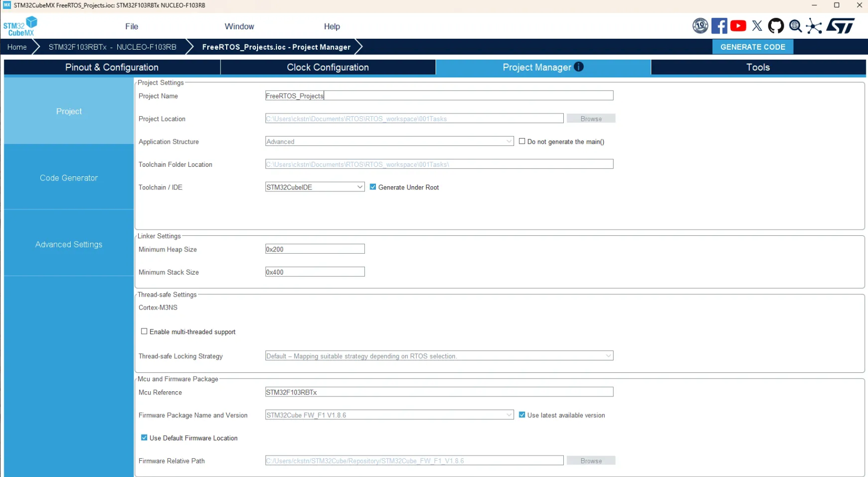Uncheck Use latest available version
Viewport: 868px width, 477px height.
pyautogui.click(x=522, y=415)
